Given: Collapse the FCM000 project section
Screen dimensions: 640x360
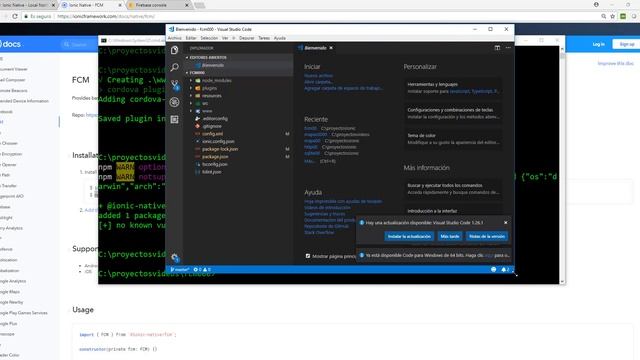Looking at the screenshot, I should coord(197,73).
